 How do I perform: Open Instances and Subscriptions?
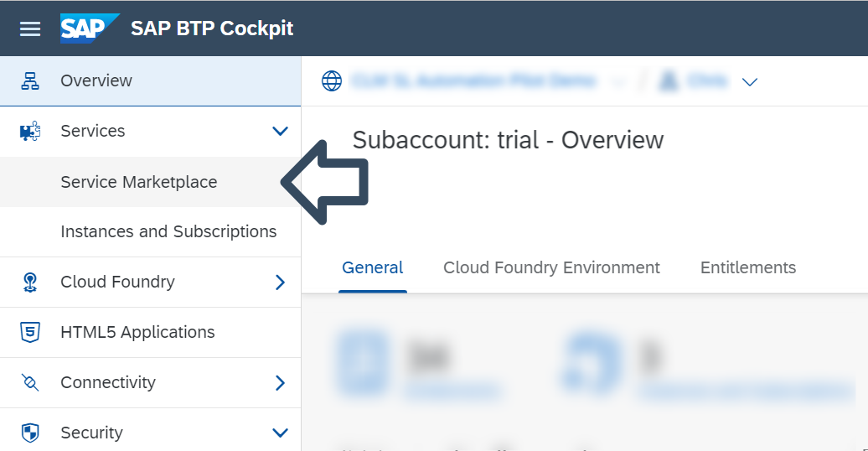coord(151,231)
